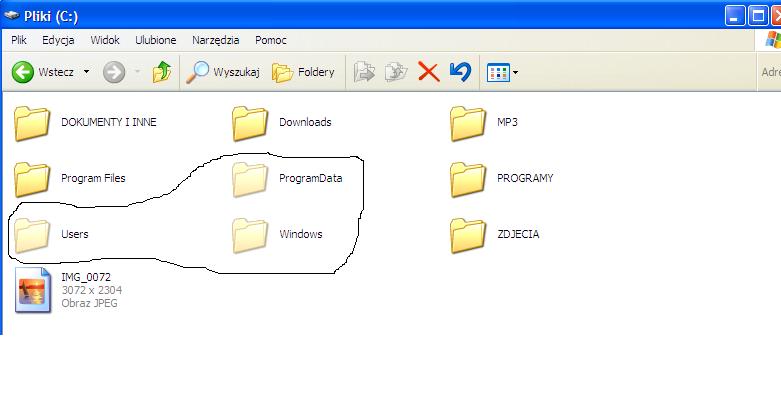
Task: Select the PROGRAMY folder icon
Action: (468, 179)
